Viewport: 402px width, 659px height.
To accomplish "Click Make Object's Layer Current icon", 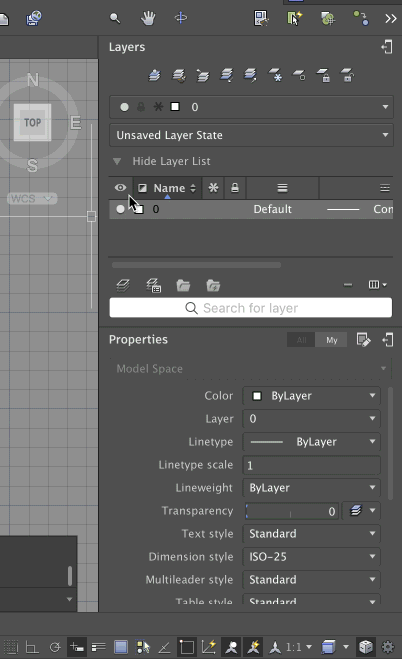I will click(155, 76).
